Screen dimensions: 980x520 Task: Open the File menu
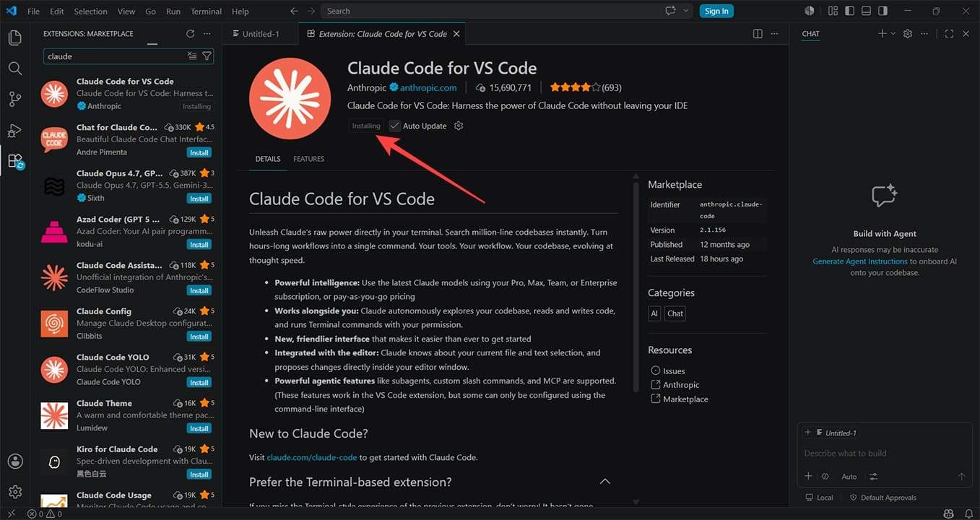[x=34, y=11]
